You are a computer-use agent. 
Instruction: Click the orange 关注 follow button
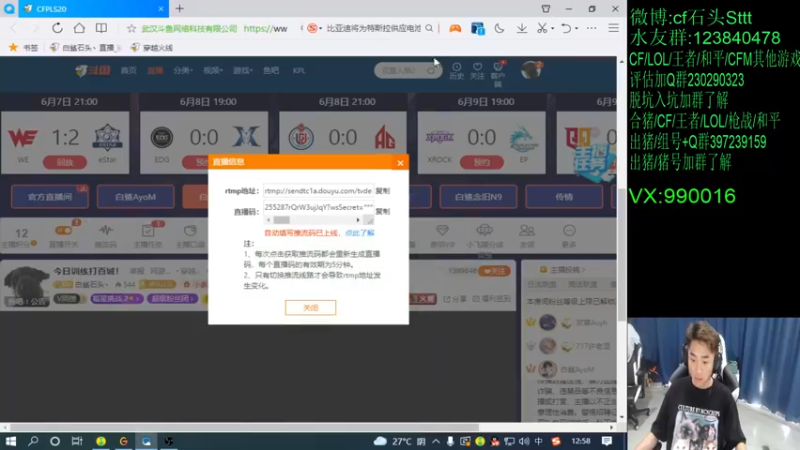[494, 271]
